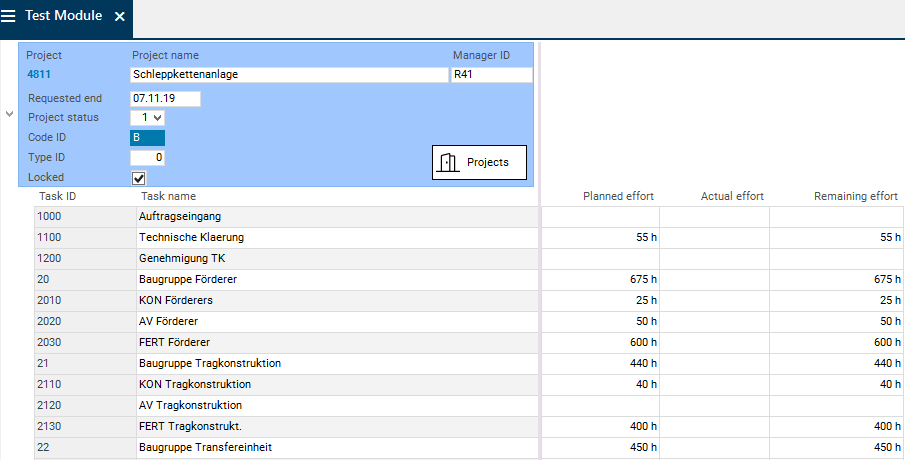
Task: Click the Projects button
Action: pyautogui.click(x=479, y=162)
